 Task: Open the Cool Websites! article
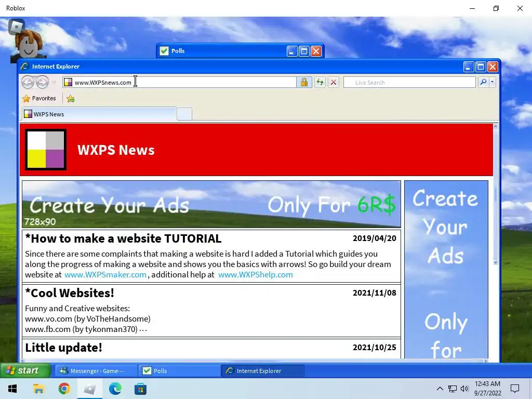(x=70, y=293)
